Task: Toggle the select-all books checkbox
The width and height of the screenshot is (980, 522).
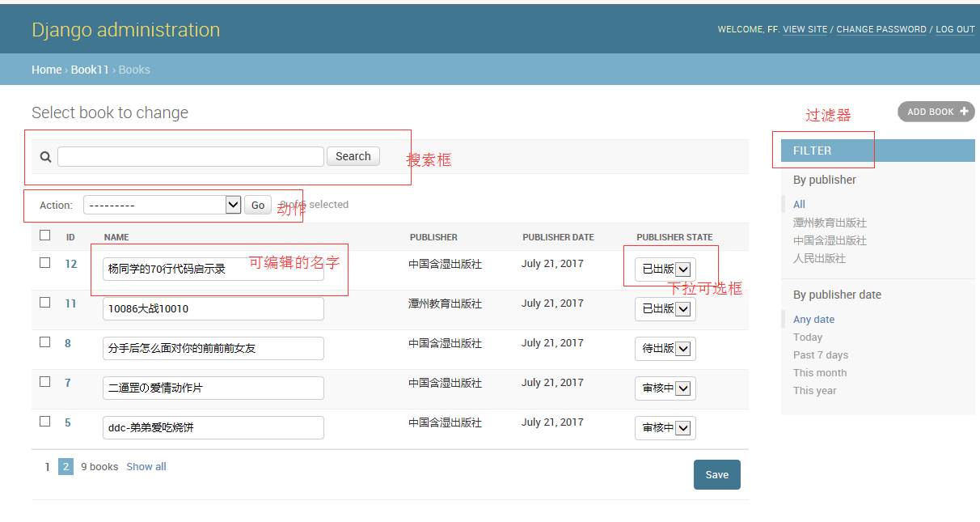Action: pos(45,236)
